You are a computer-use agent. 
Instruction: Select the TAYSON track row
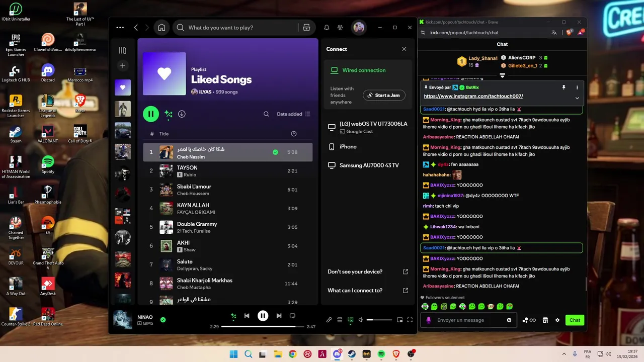click(x=228, y=171)
